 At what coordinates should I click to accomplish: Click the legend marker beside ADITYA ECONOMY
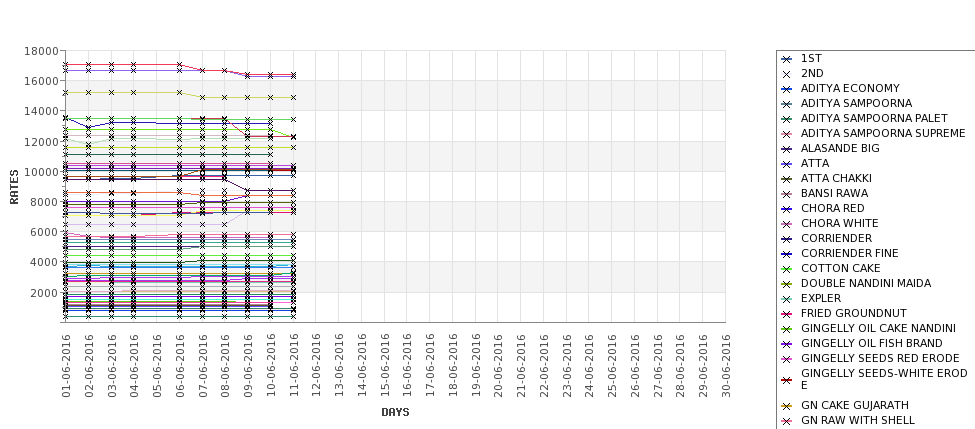[787, 89]
